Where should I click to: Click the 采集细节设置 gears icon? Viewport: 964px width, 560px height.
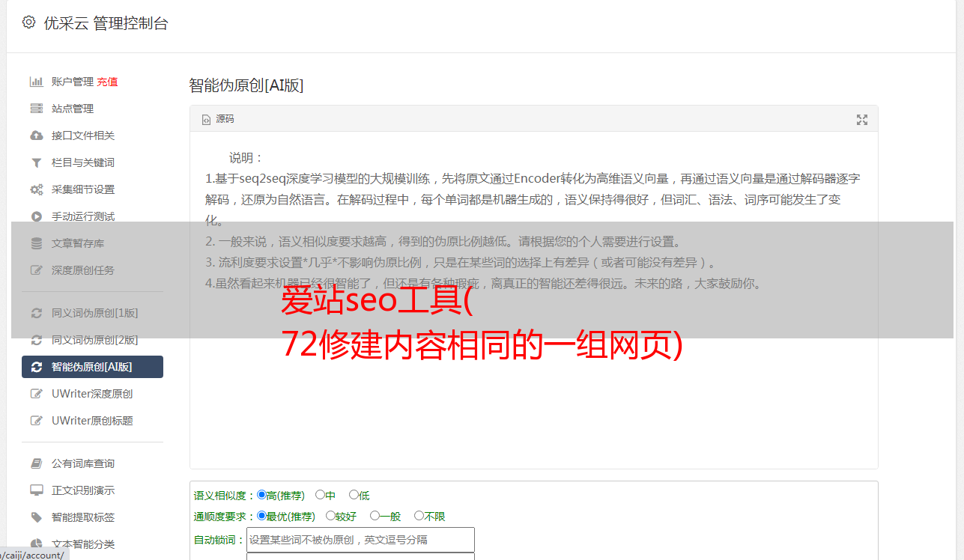click(x=36, y=189)
